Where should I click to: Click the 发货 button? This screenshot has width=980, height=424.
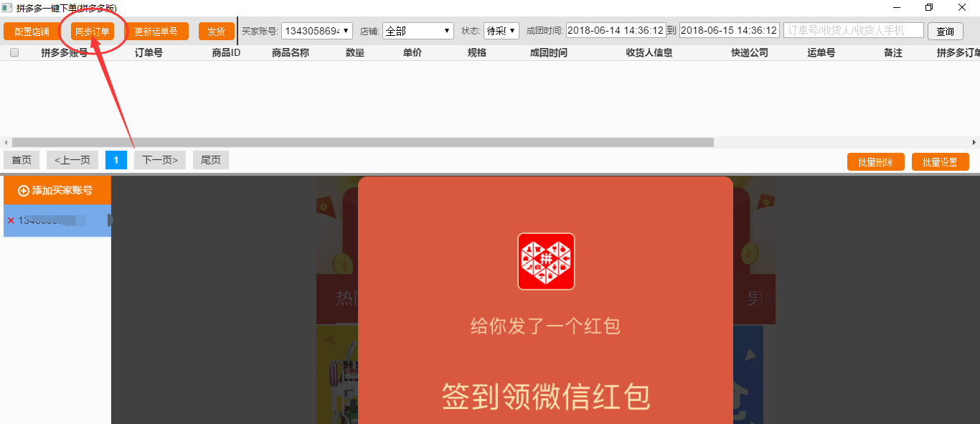tap(217, 32)
